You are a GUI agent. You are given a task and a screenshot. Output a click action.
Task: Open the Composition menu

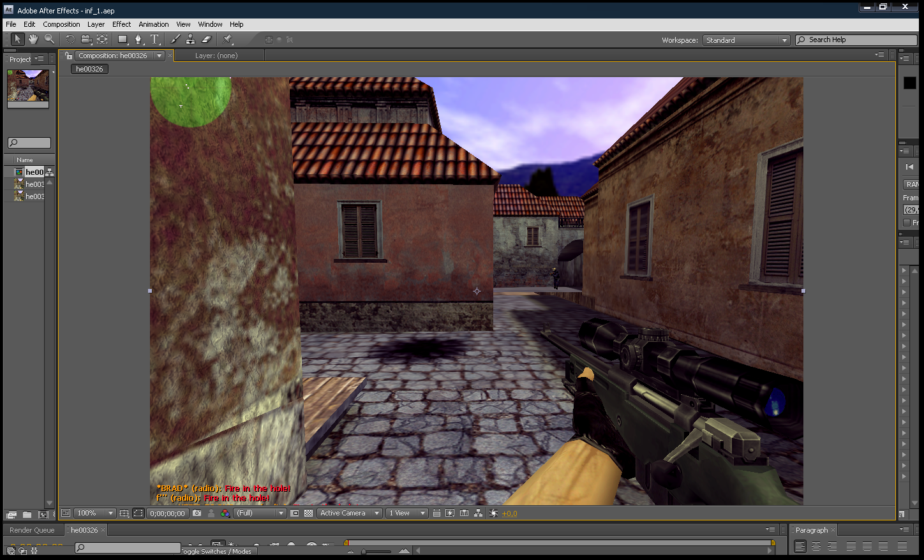coord(61,24)
